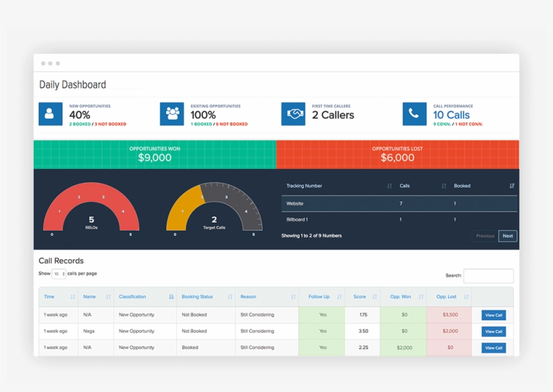This screenshot has height=392, width=553.
Task: Click the Existing Opportunities group icon
Action: click(x=172, y=114)
